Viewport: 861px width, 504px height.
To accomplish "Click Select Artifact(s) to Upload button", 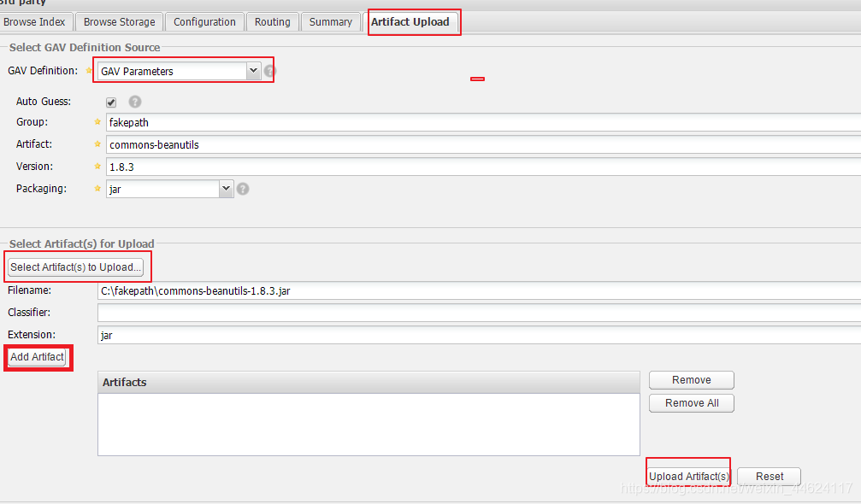I will pyautogui.click(x=76, y=267).
